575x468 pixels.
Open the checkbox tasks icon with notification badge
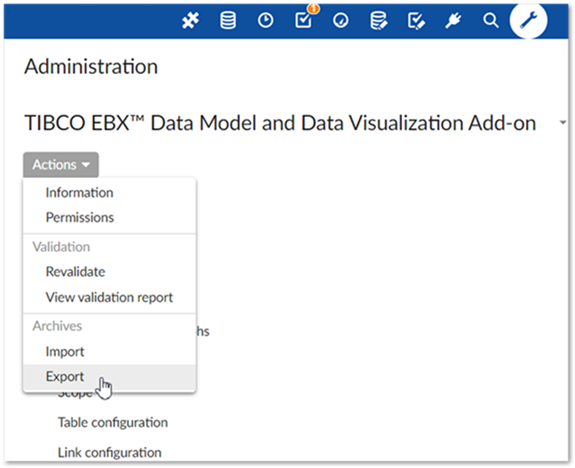pos(305,18)
